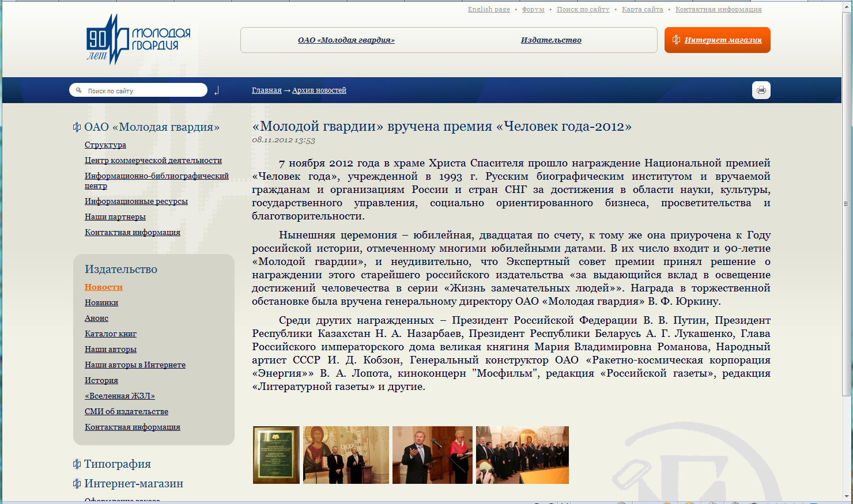Open the award plaque thumbnail

pos(277,455)
